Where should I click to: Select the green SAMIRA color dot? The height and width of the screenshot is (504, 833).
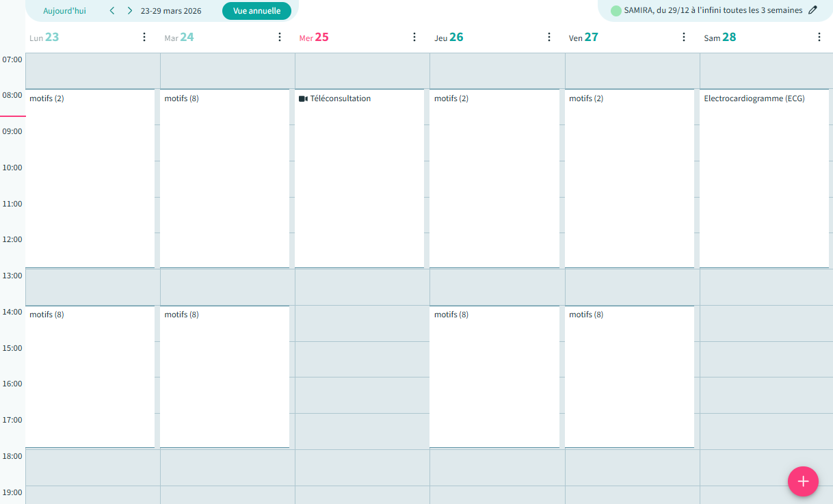[616, 11]
